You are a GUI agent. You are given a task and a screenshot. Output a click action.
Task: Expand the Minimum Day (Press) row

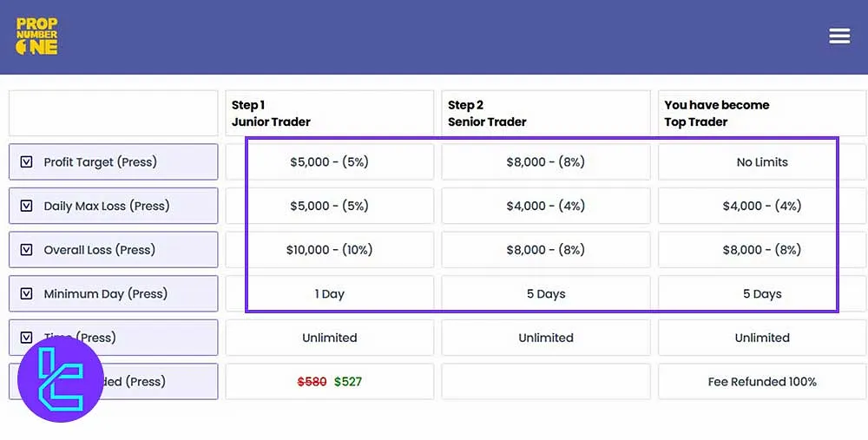pos(114,293)
